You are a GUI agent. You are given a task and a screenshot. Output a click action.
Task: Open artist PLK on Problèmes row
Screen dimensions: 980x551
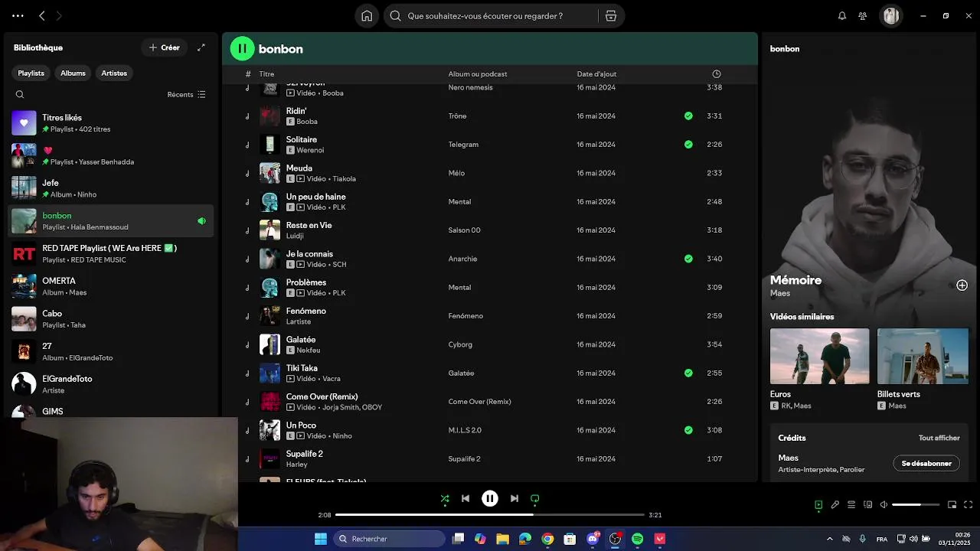(339, 293)
